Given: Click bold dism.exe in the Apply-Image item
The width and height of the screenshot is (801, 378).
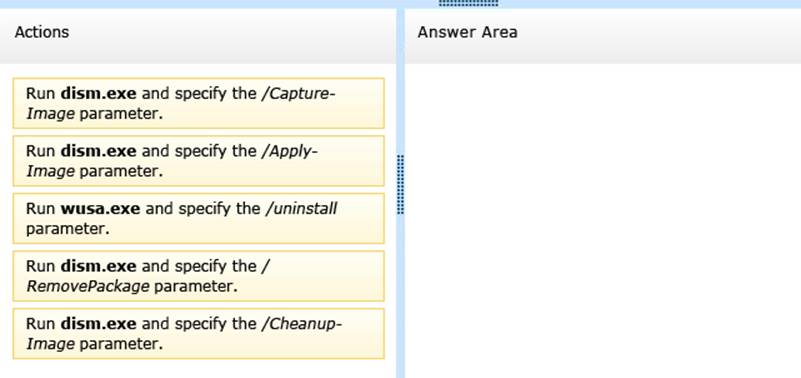Looking at the screenshot, I should 98,151.
